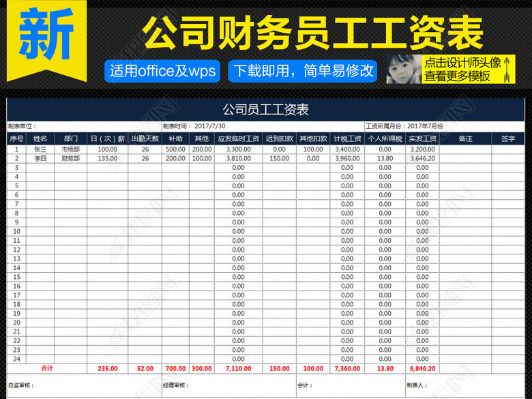Click the daily wage cell '135.00'
Image resolution: width=532 pixels, height=399 pixels.
point(108,158)
